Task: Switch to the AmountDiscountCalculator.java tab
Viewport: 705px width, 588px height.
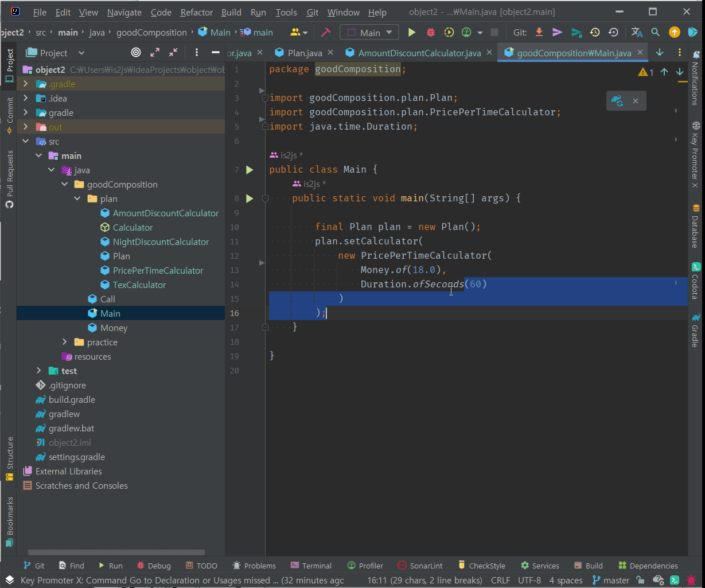Action: [419, 53]
